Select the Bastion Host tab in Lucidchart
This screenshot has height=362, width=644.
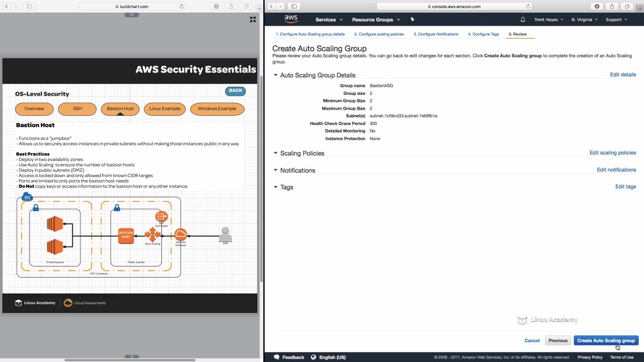(x=120, y=109)
